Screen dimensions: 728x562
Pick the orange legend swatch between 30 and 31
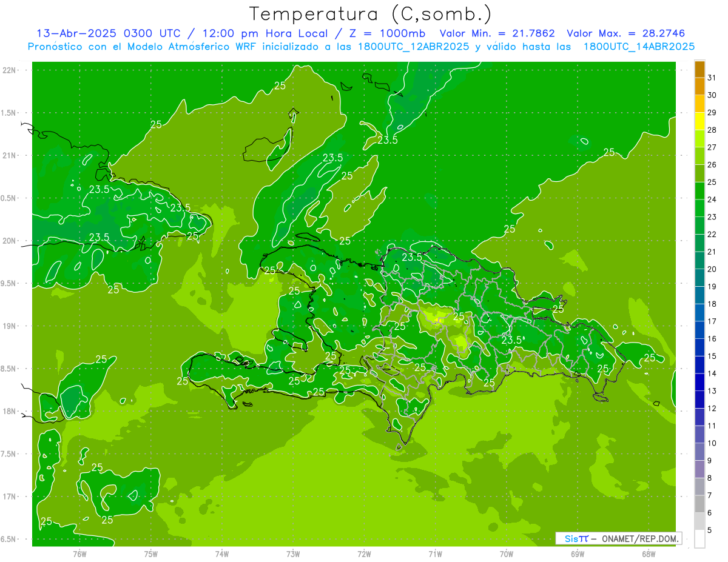pos(699,87)
